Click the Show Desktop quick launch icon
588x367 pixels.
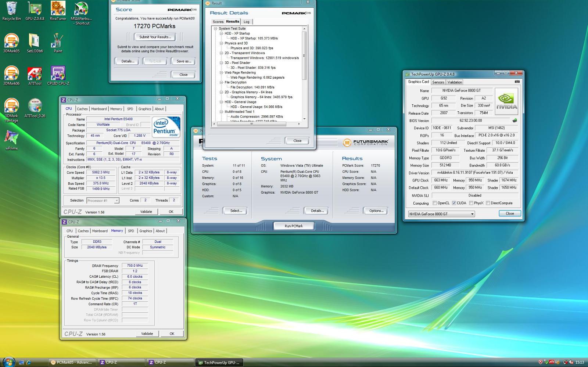[21, 363]
